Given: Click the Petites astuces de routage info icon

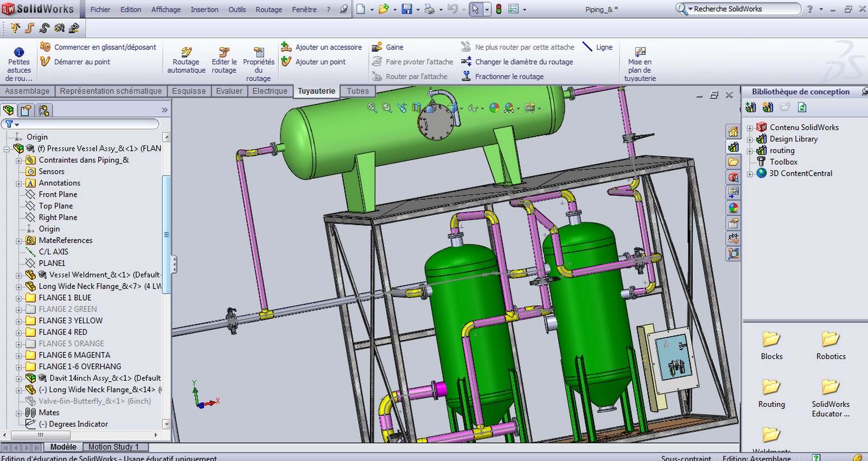Looking at the screenshot, I should point(19,52).
